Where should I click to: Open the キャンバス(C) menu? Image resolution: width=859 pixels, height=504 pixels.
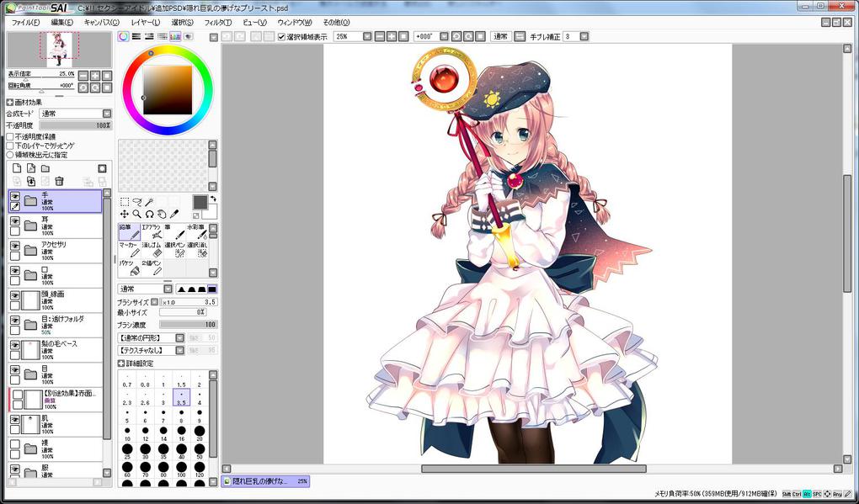(x=101, y=23)
